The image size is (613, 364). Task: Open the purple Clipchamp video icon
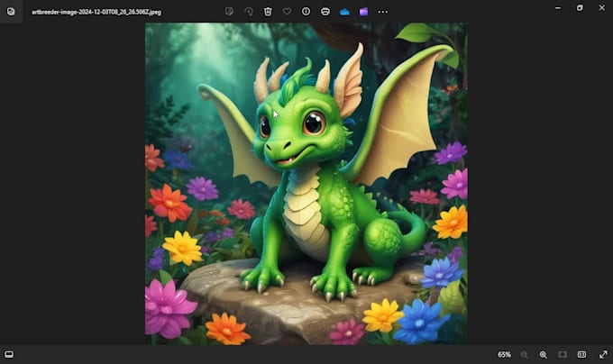coord(363,12)
